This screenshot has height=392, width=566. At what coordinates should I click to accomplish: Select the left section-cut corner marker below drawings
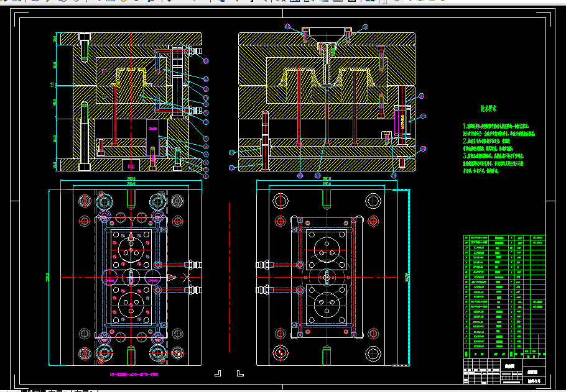[218, 373]
